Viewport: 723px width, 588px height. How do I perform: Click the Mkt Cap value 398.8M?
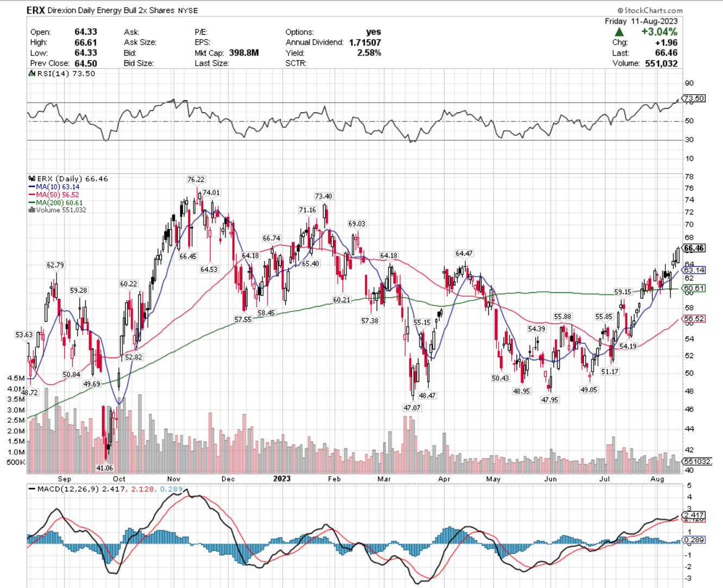coord(244,53)
